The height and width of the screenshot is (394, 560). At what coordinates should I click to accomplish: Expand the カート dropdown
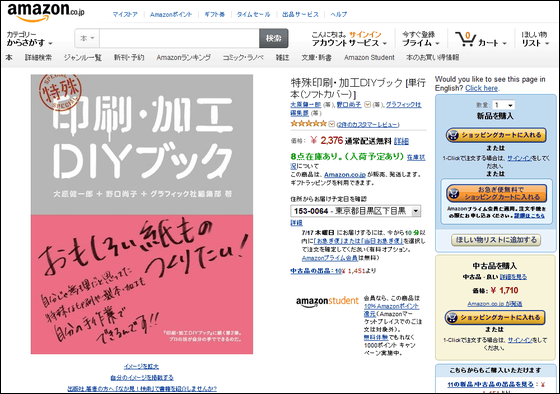pyautogui.click(x=492, y=43)
